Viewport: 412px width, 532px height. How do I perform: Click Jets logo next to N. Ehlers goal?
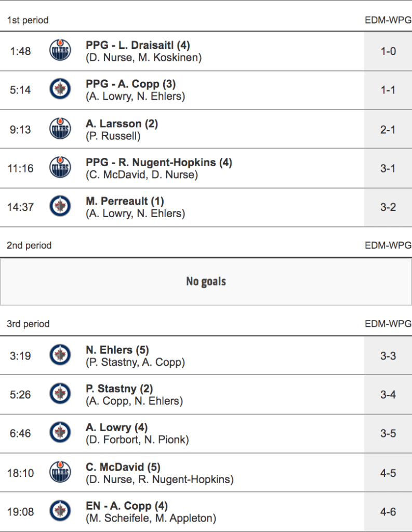tap(60, 355)
